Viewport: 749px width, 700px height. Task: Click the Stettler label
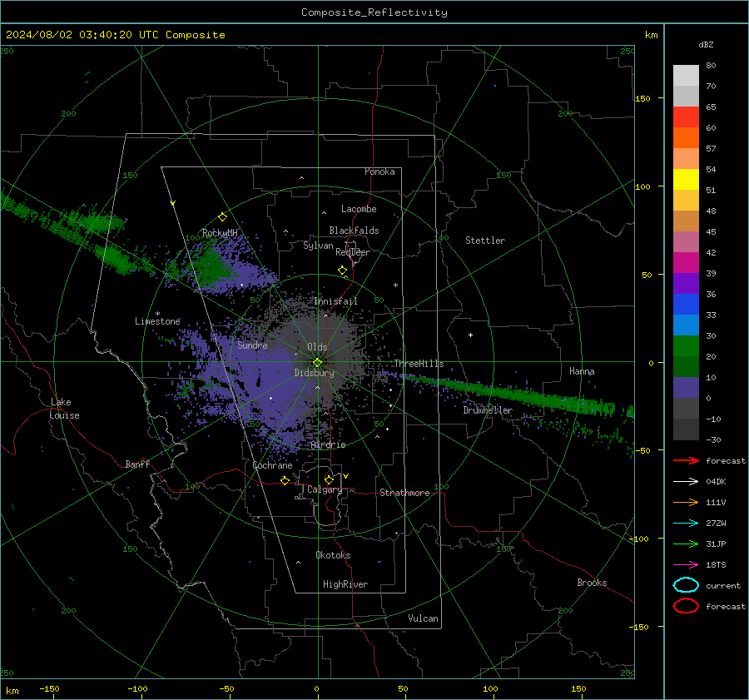[x=485, y=241]
